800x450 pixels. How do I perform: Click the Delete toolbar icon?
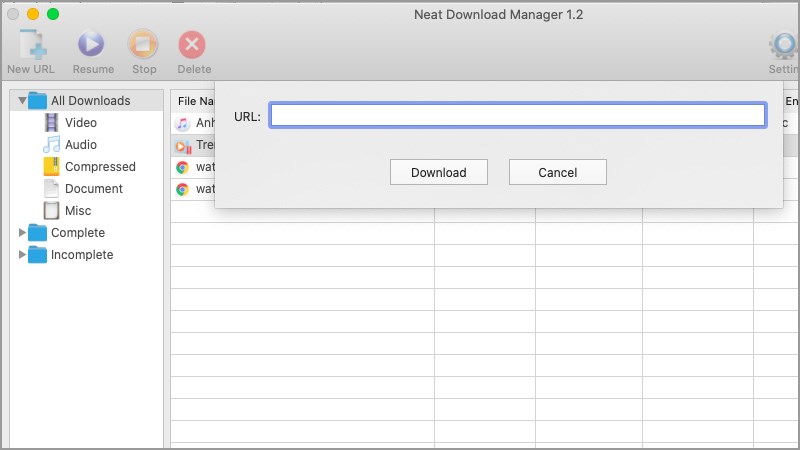click(x=193, y=45)
